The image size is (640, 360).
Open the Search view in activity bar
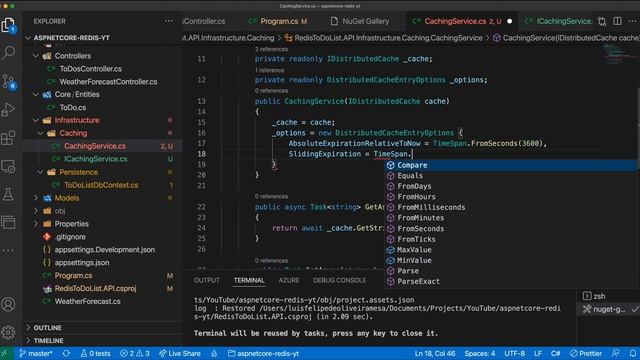(8, 53)
